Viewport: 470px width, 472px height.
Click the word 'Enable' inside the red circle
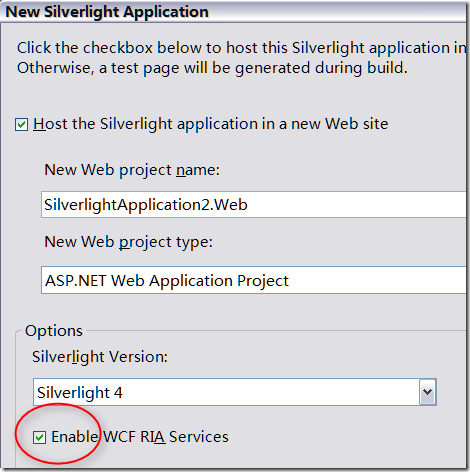coord(75,437)
